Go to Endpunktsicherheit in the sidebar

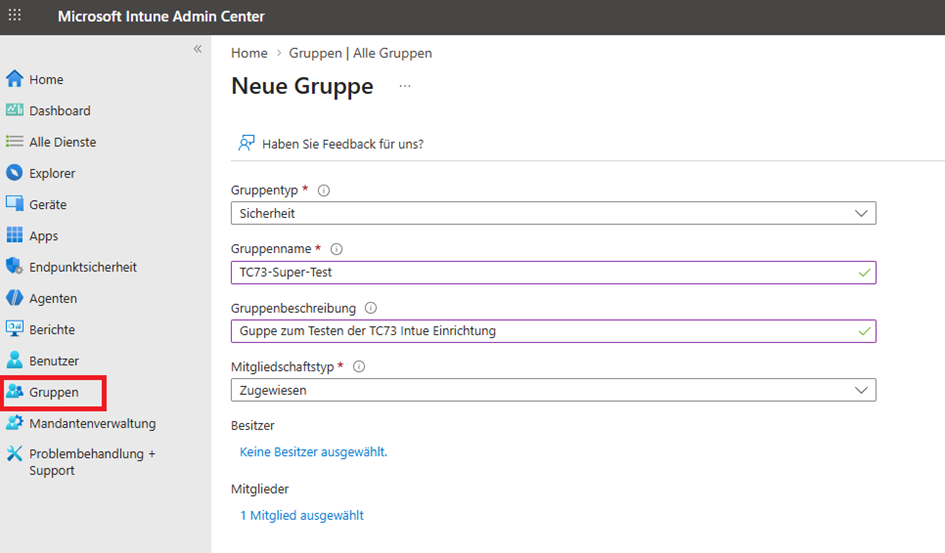click(83, 267)
